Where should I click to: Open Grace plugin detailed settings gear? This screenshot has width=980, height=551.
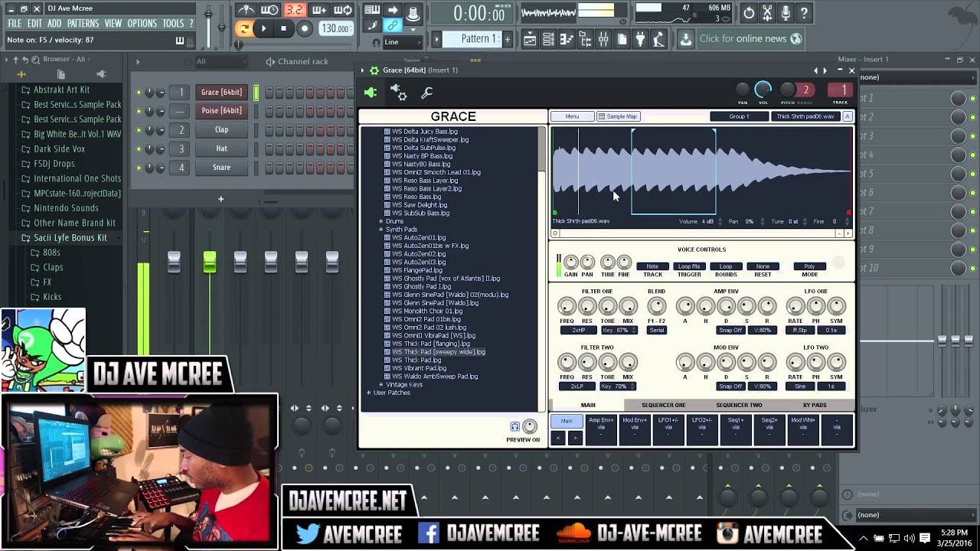399,92
